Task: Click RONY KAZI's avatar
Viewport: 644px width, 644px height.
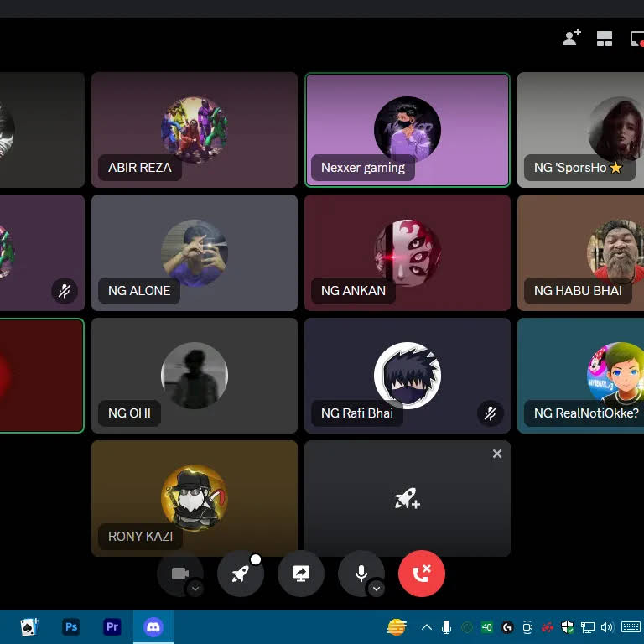Action: 195,498
